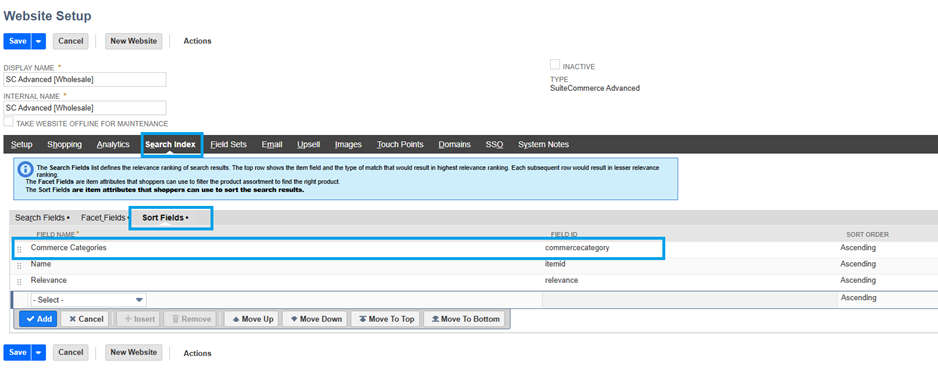This screenshot has width=938, height=370.
Task: Open the top Save dropdown arrow
Action: (38, 41)
